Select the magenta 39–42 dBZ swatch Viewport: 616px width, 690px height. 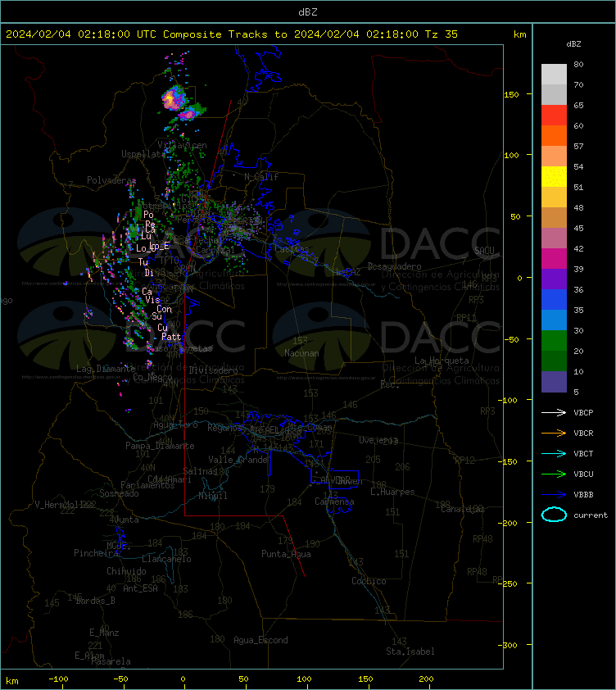click(x=554, y=258)
